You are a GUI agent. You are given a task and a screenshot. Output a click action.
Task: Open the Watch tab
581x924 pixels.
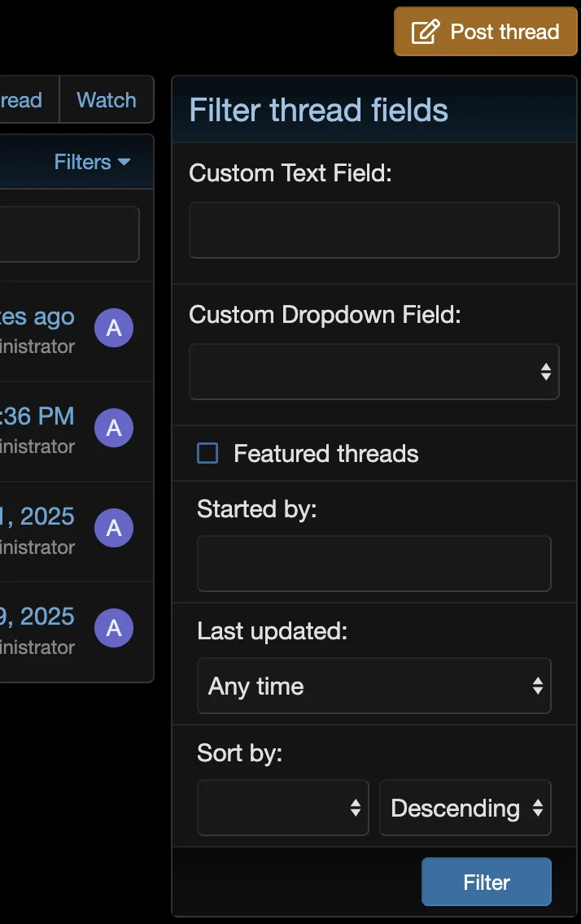[x=107, y=100]
